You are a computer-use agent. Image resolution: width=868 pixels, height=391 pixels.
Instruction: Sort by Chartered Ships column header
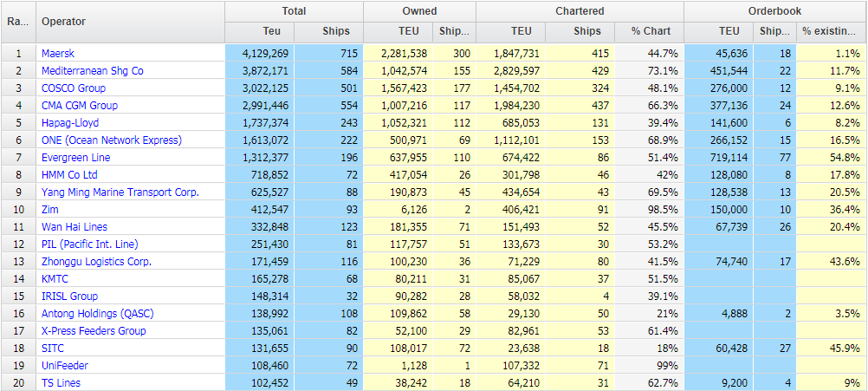coord(580,31)
